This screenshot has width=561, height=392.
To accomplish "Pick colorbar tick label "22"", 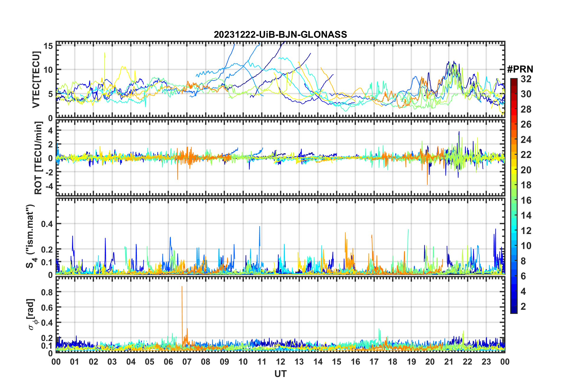I will (x=526, y=155).
